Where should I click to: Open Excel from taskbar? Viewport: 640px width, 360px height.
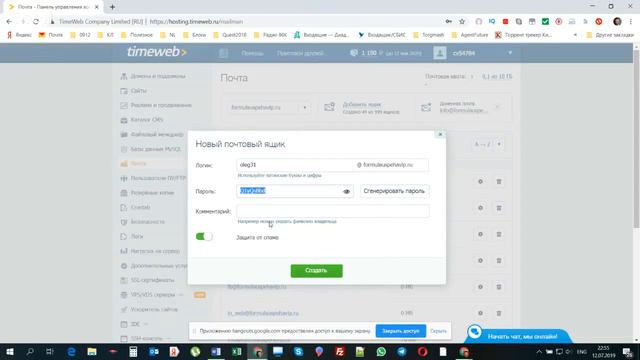point(236,351)
